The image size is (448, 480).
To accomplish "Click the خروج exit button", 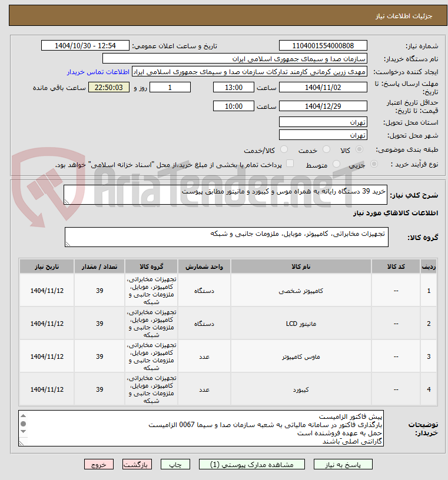I will pyautogui.click(x=99, y=464).
